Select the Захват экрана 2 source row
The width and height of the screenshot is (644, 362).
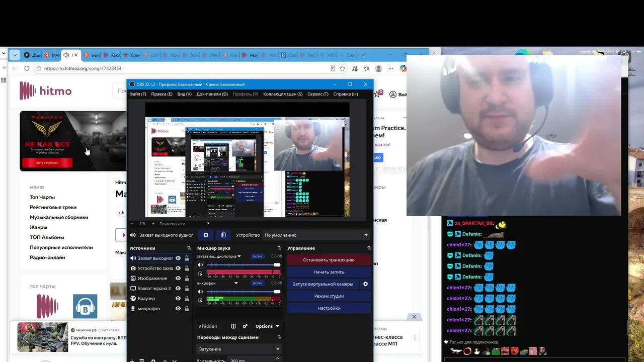click(160, 289)
